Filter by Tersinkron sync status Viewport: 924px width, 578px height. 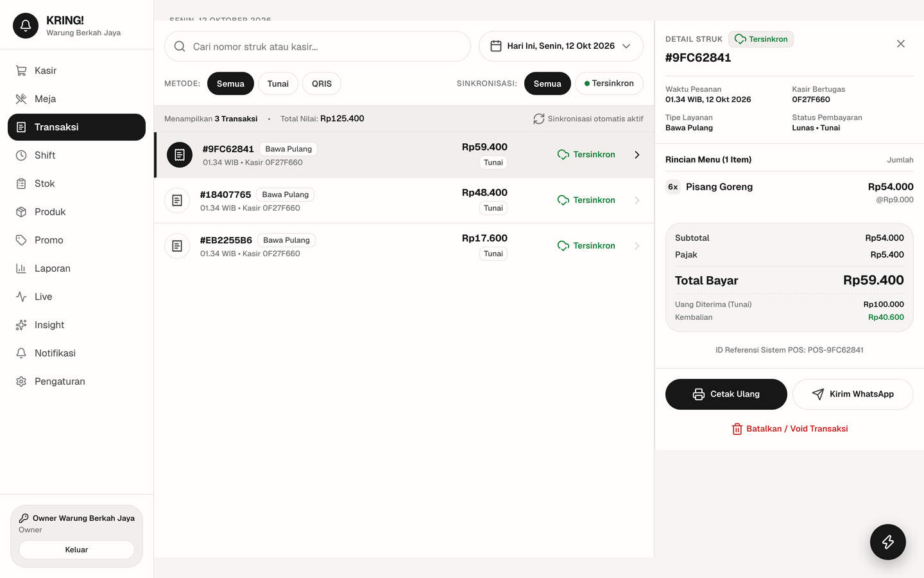(609, 83)
